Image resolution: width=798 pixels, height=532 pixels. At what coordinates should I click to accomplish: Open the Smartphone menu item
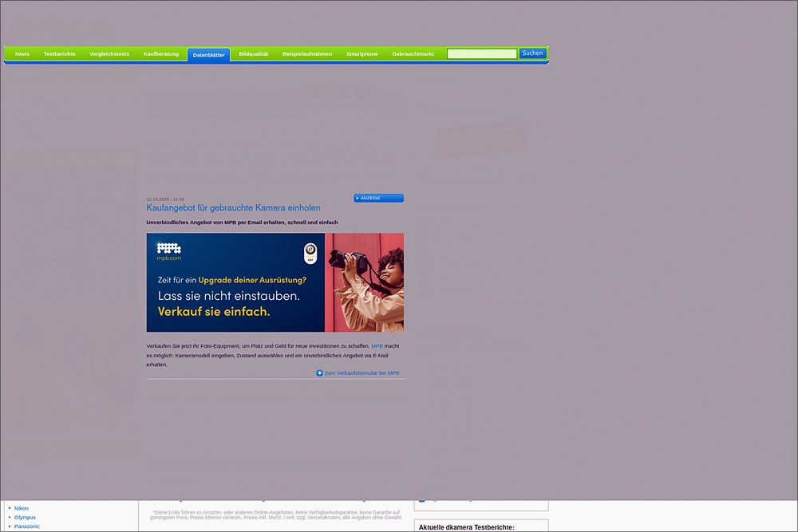point(362,54)
